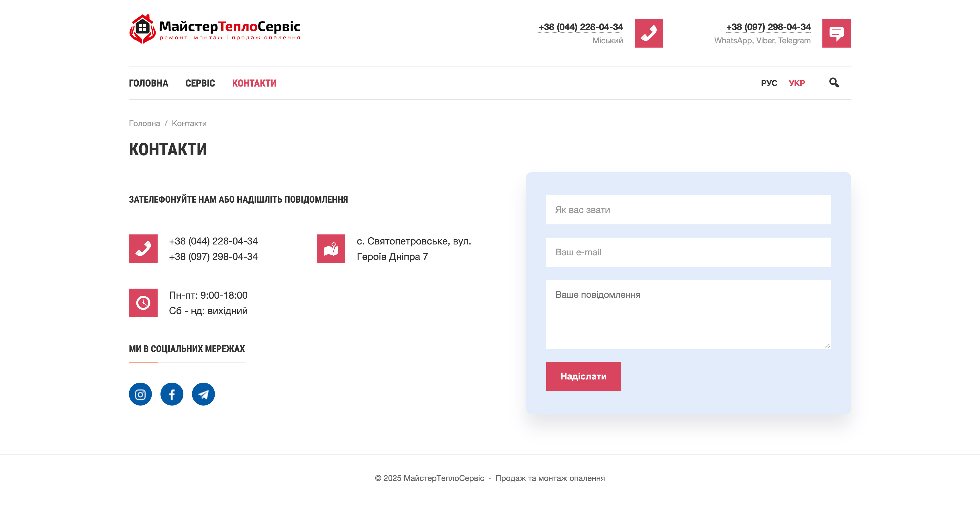This screenshot has width=980, height=509.
Task: Select the КОНТАКТИ menu item
Action: (254, 83)
